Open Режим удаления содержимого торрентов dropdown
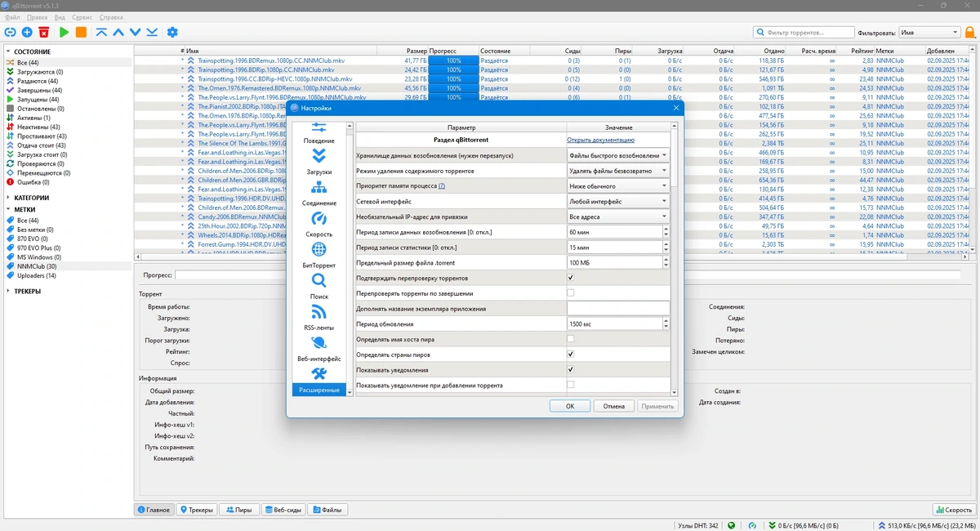 tap(618, 171)
